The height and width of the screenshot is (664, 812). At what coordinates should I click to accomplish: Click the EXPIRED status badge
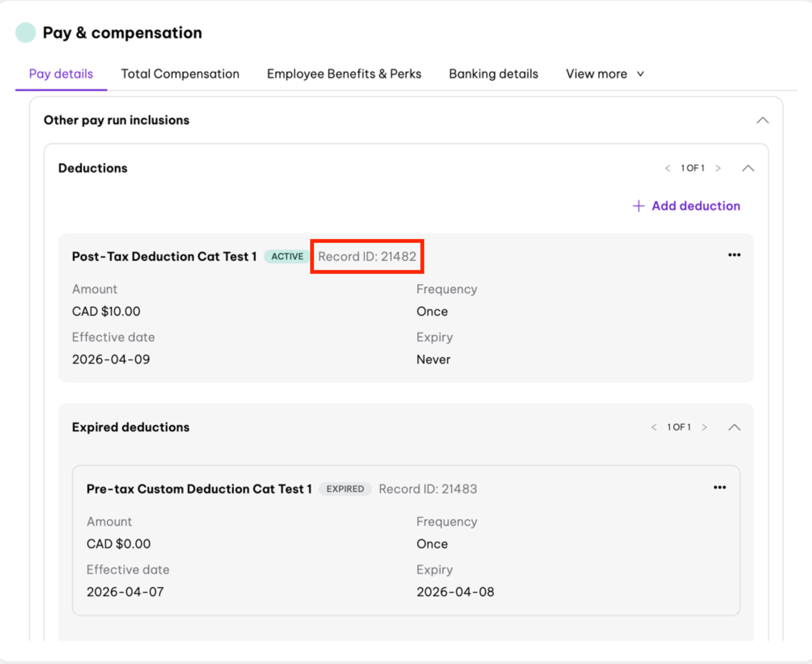345,489
